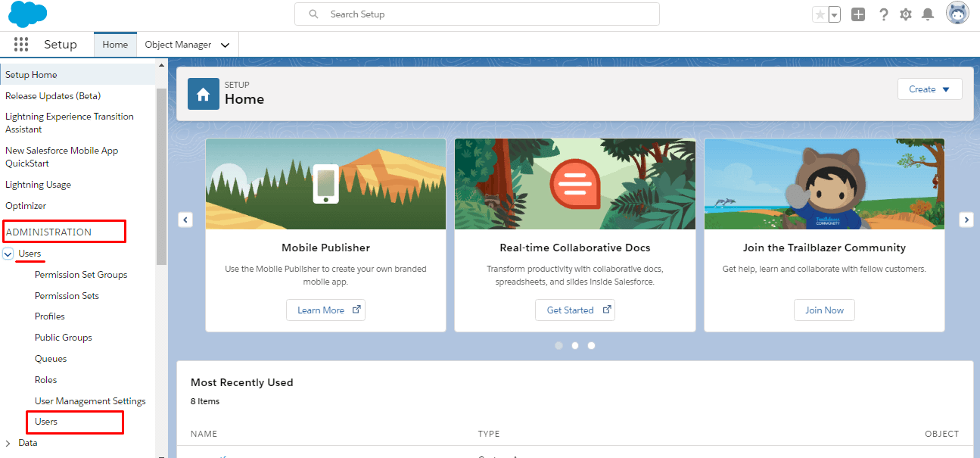Open the user profile avatar

(957, 14)
